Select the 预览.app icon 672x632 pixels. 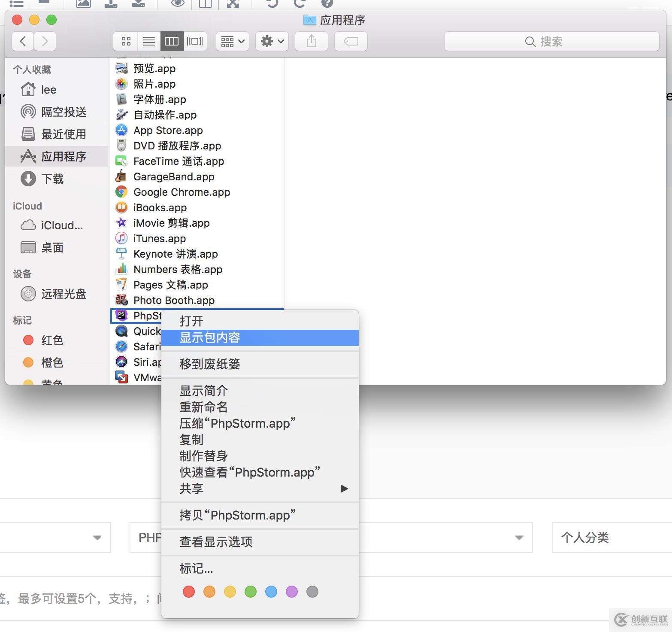point(122,68)
